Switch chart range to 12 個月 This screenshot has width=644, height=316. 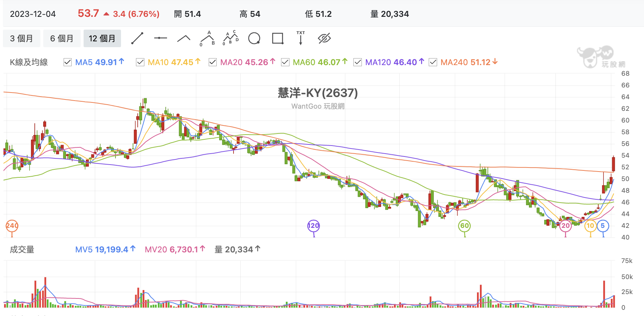point(102,38)
